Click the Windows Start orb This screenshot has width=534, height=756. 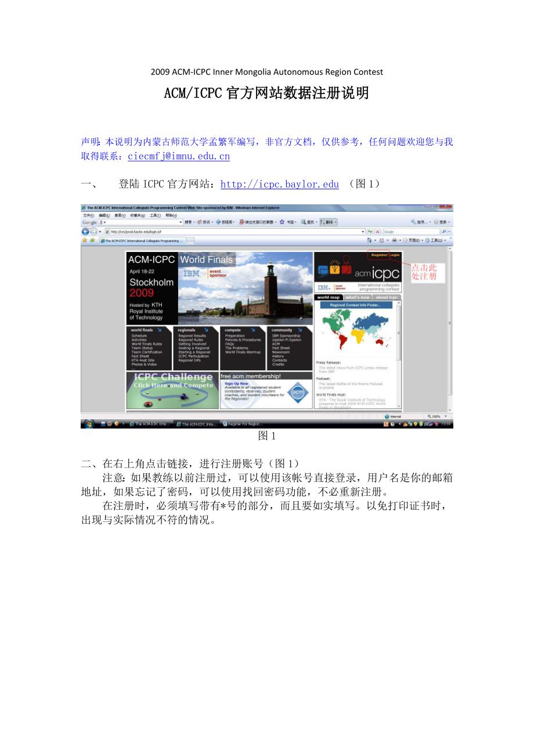point(89,424)
